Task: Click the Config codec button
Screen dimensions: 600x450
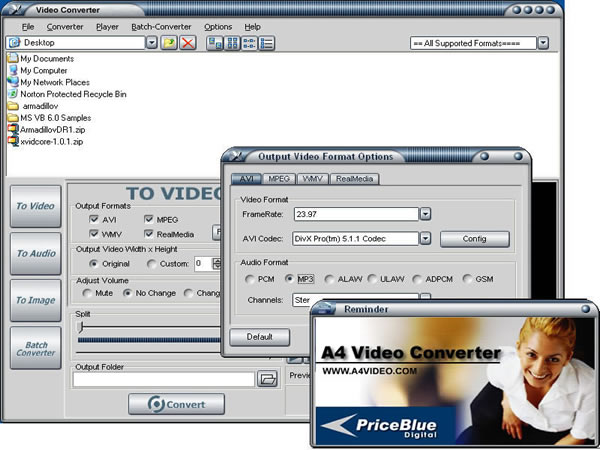Action: [x=474, y=239]
